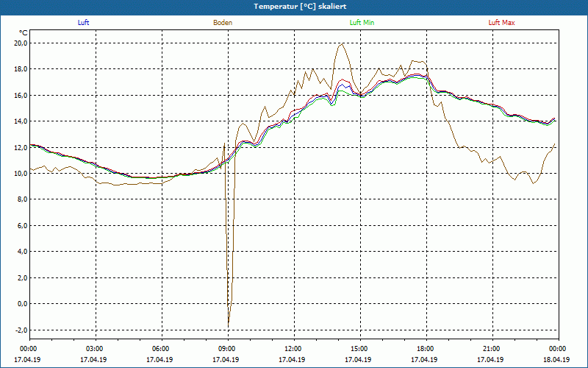The height and width of the screenshot is (368, 588).
Task: Click the 2,0 y-axis label
Action: pyautogui.click(x=23, y=278)
